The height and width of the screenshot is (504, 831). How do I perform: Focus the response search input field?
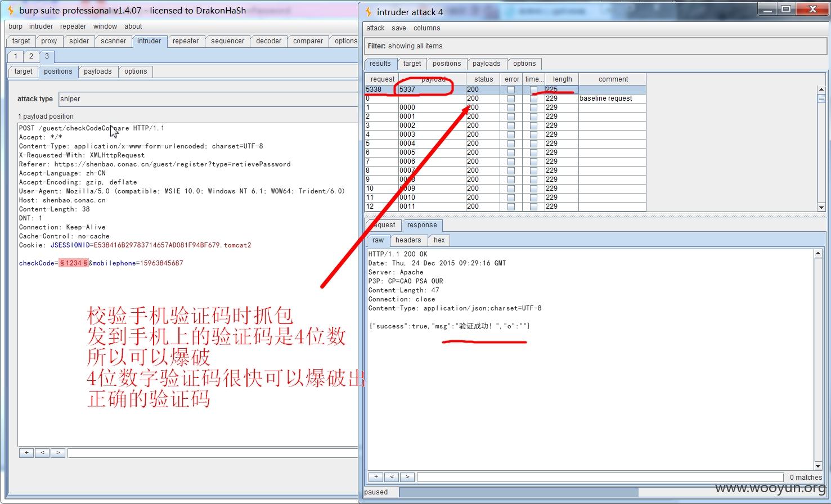pyautogui.click(x=600, y=477)
